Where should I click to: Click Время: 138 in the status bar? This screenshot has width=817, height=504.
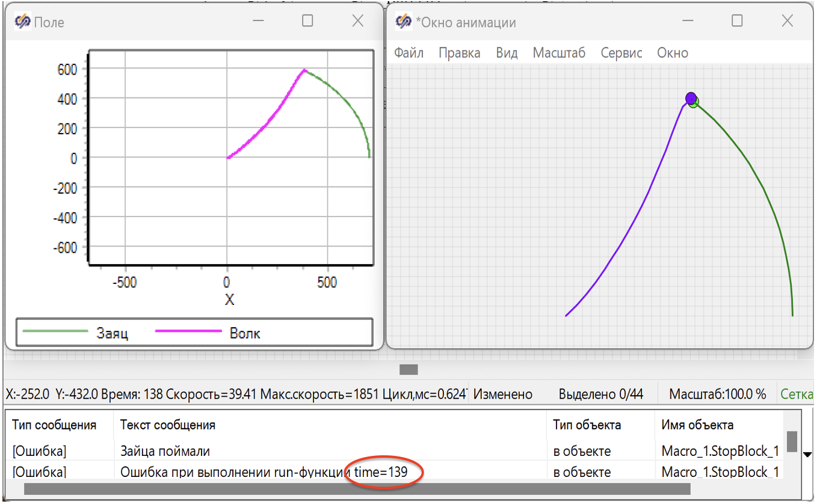click(131, 395)
